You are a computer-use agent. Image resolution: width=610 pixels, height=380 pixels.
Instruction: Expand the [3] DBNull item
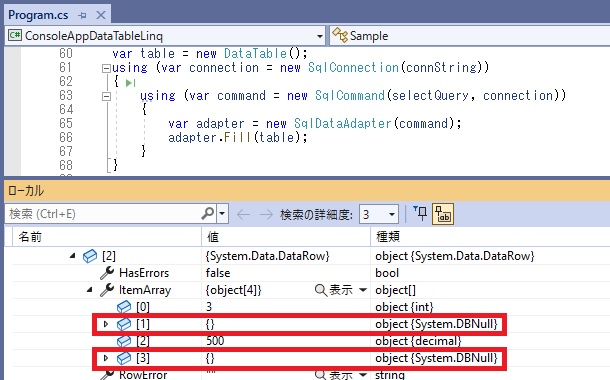point(105,358)
